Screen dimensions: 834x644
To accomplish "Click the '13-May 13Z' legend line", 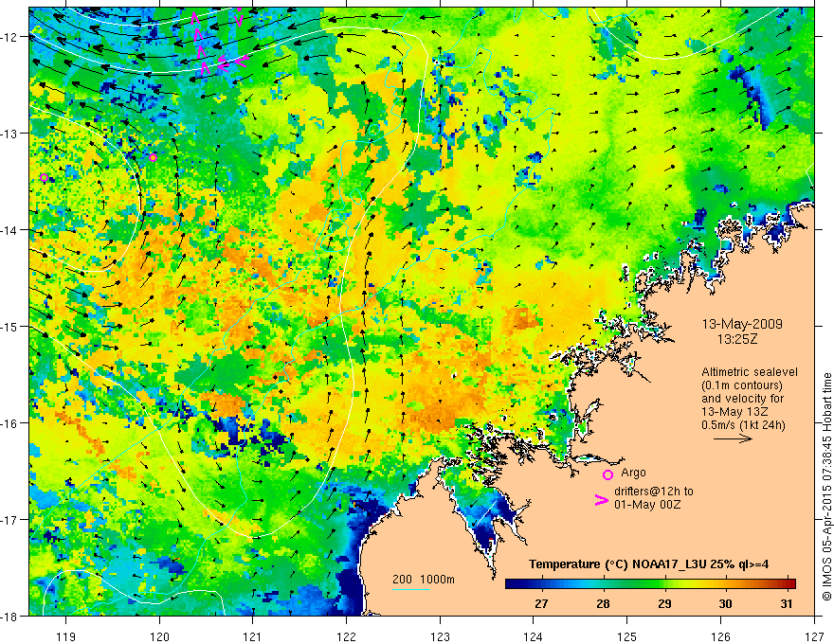I will pos(734,412).
